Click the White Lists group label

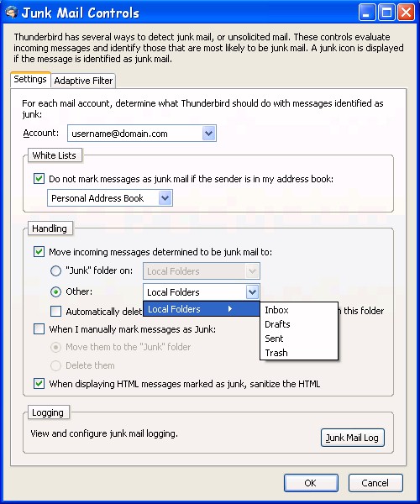55,155
